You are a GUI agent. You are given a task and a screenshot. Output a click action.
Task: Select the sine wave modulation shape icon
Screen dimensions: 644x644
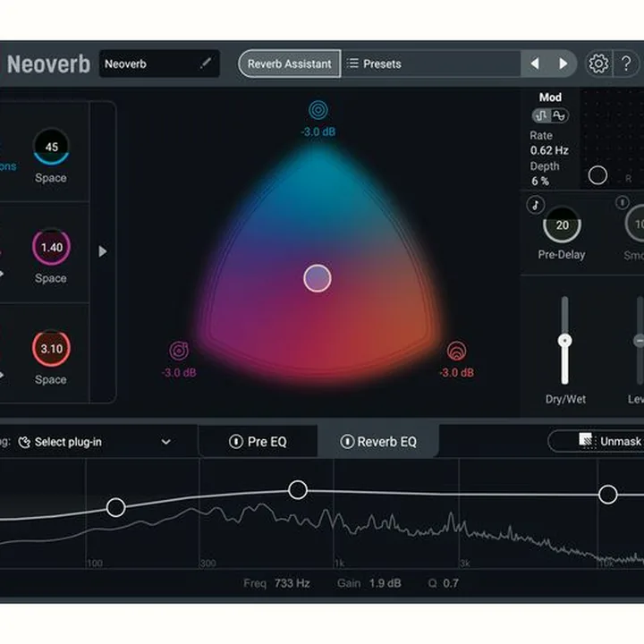(x=559, y=115)
